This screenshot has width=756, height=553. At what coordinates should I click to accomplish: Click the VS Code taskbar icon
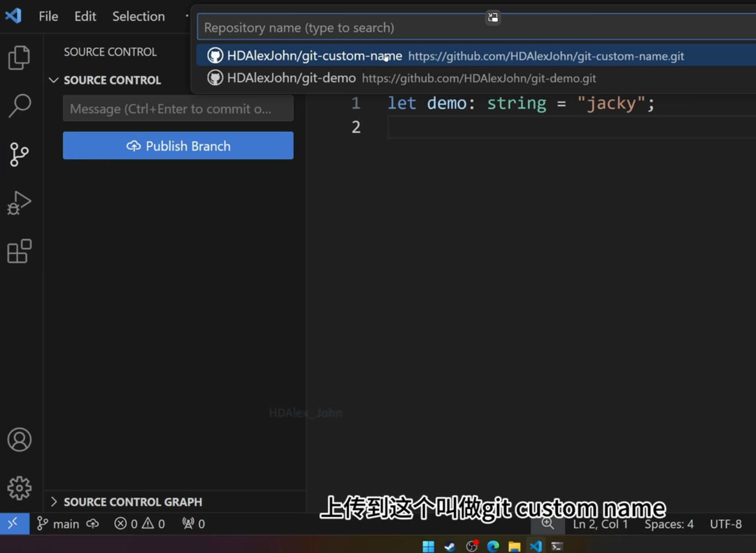536,546
